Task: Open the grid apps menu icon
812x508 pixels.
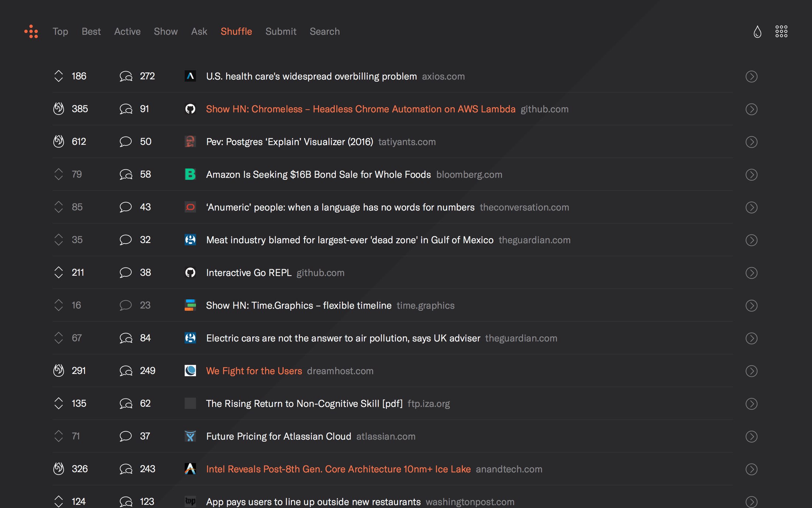Action: [x=781, y=31]
